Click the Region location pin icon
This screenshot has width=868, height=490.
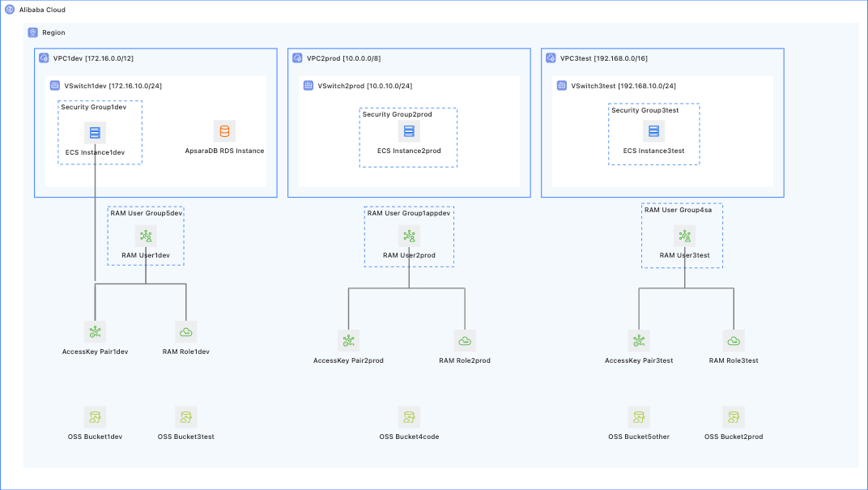pos(32,32)
